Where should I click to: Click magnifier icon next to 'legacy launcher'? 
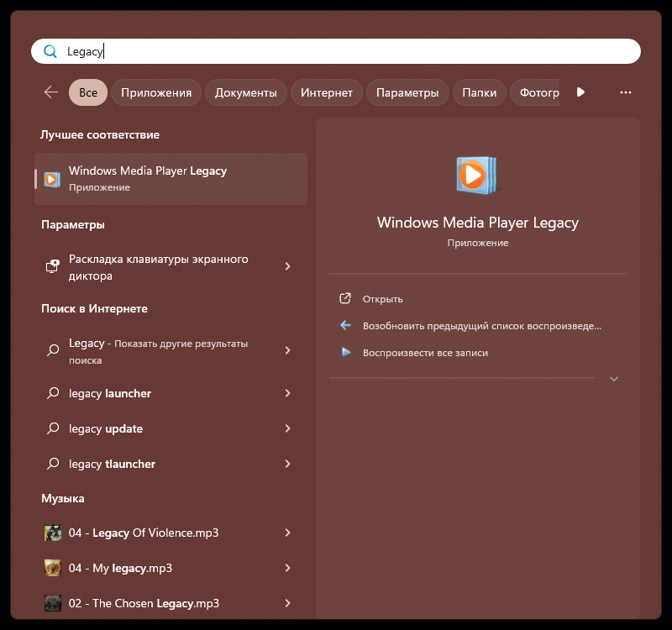coord(53,393)
